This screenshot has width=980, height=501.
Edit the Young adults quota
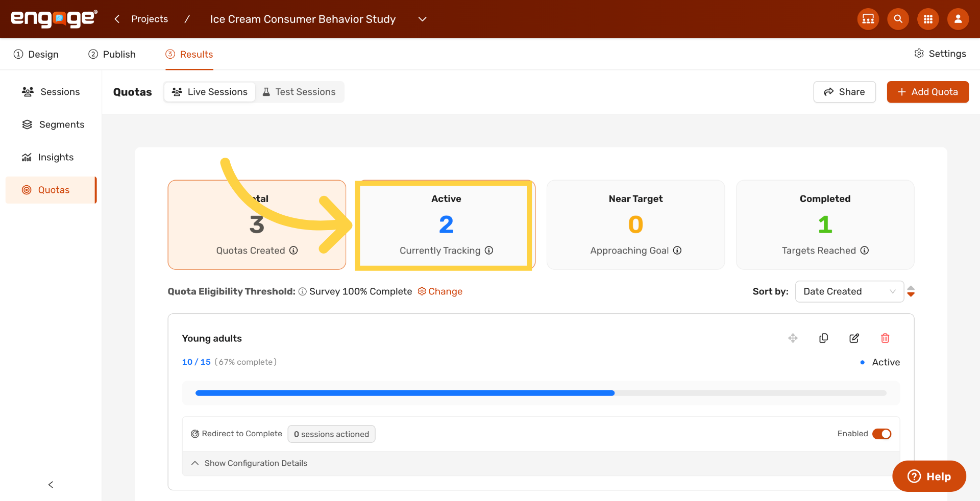pos(854,338)
